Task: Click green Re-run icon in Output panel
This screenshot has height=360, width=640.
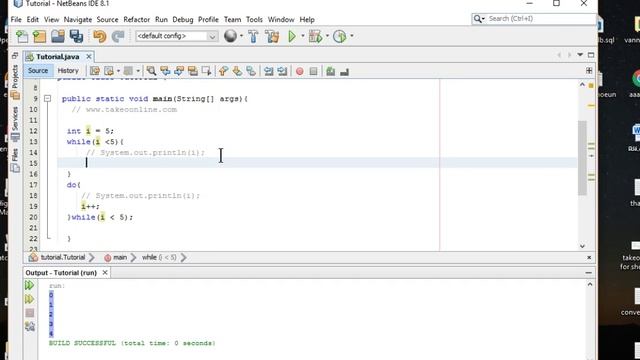Action: point(29,285)
